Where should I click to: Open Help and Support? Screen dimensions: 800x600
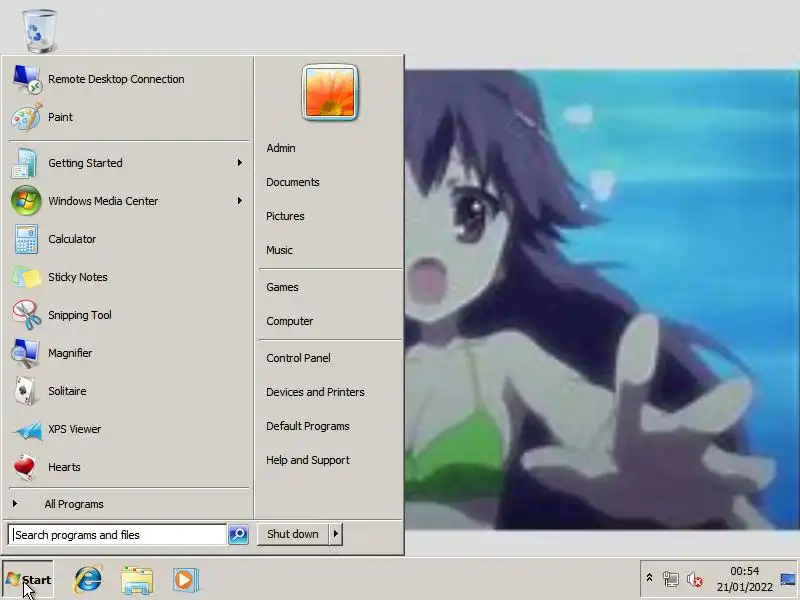pyautogui.click(x=308, y=460)
